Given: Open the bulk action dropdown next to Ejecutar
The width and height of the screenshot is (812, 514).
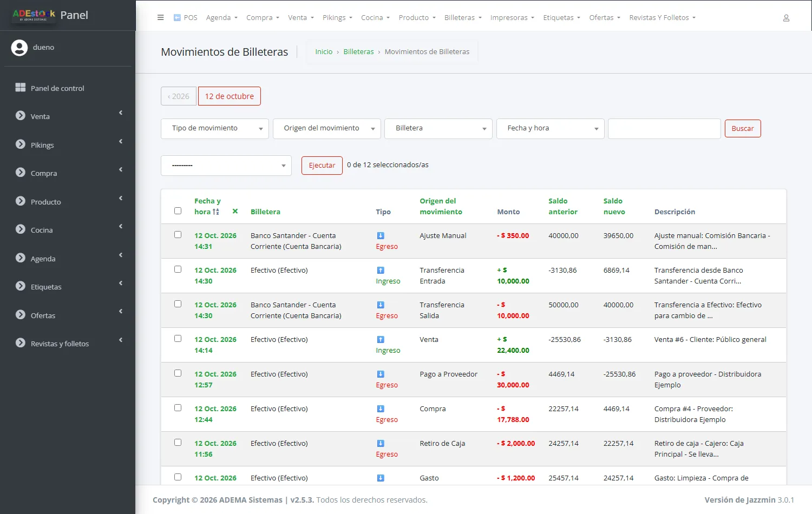Looking at the screenshot, I should (x=226, y=166).
